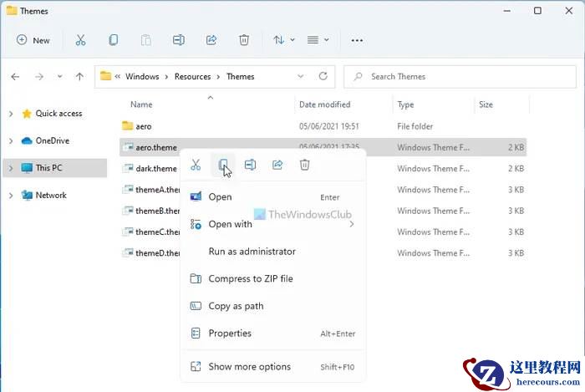Choose Copy as path
The width and height of the screenshot is (585, 392).
coord(273,306)
